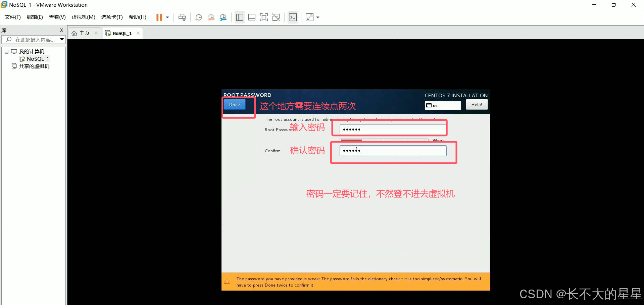Click the send Ctrl+Alt+Del icon

tap(182, 17)
